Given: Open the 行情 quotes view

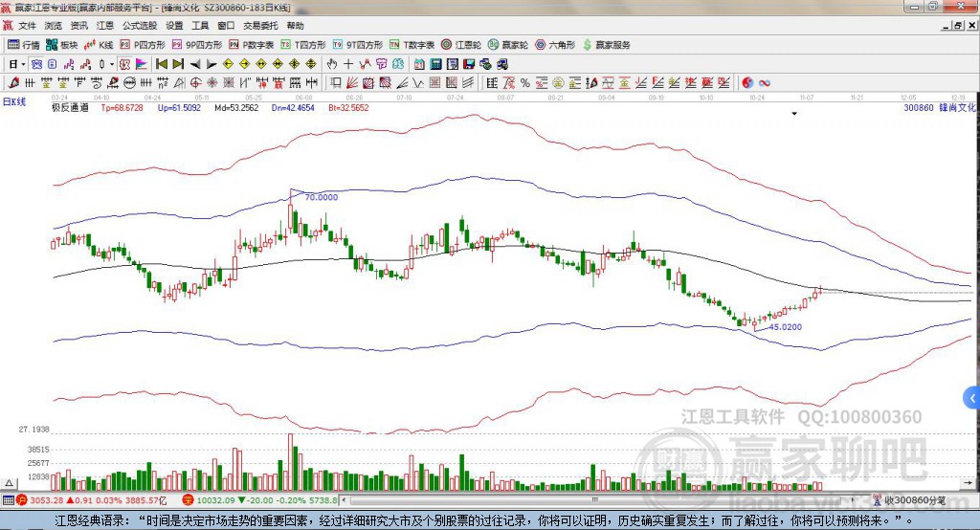Looking at the screenshot, I should pos(24,45).
